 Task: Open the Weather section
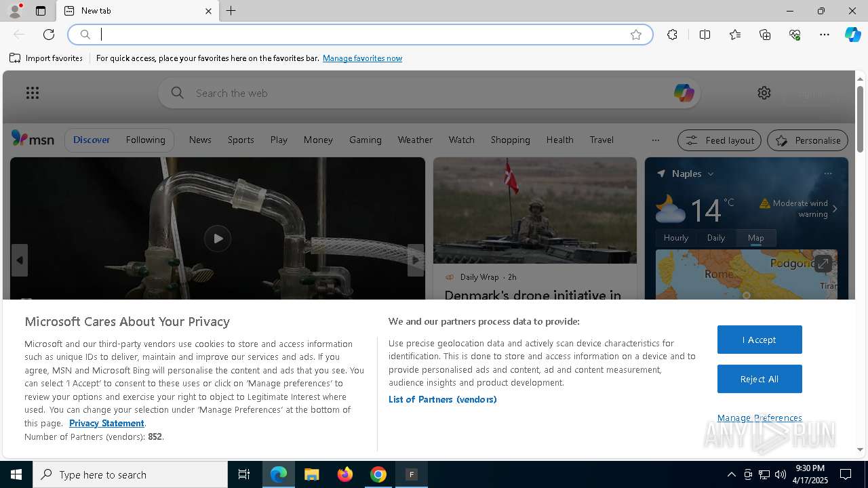click(415, 140)
